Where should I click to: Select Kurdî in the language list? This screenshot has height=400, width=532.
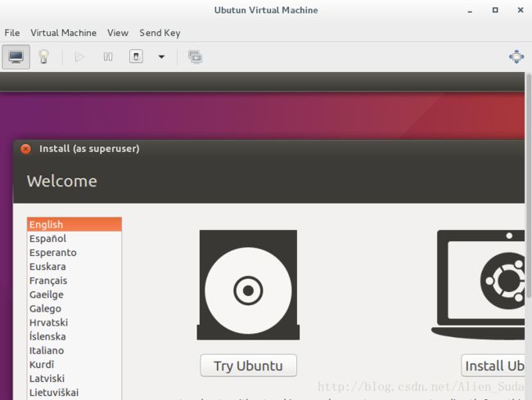coord(74,364)
